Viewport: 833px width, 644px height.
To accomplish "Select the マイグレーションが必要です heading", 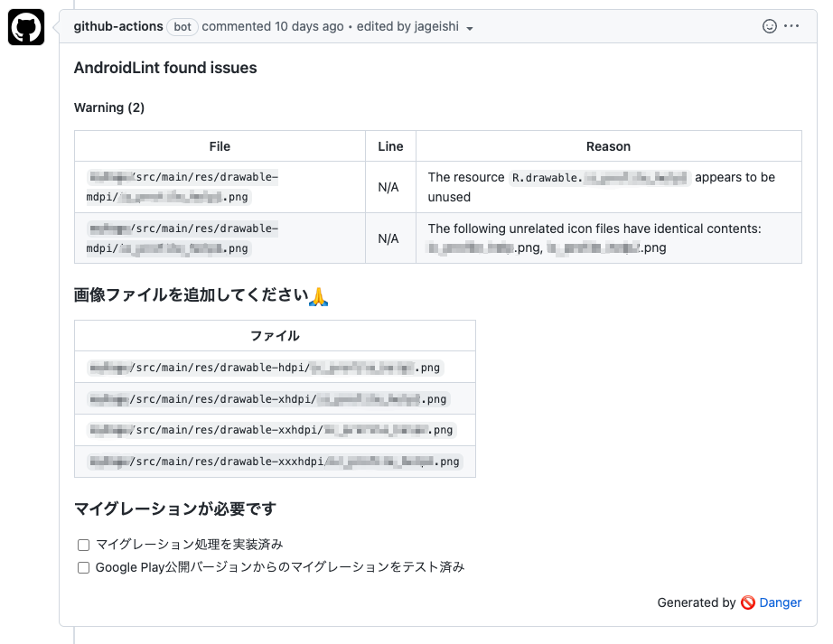I will pyautogui.click(x=174, y=509).
